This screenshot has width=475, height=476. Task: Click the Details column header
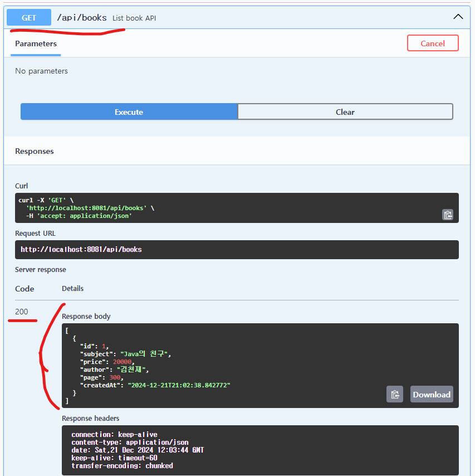[72, 288]
